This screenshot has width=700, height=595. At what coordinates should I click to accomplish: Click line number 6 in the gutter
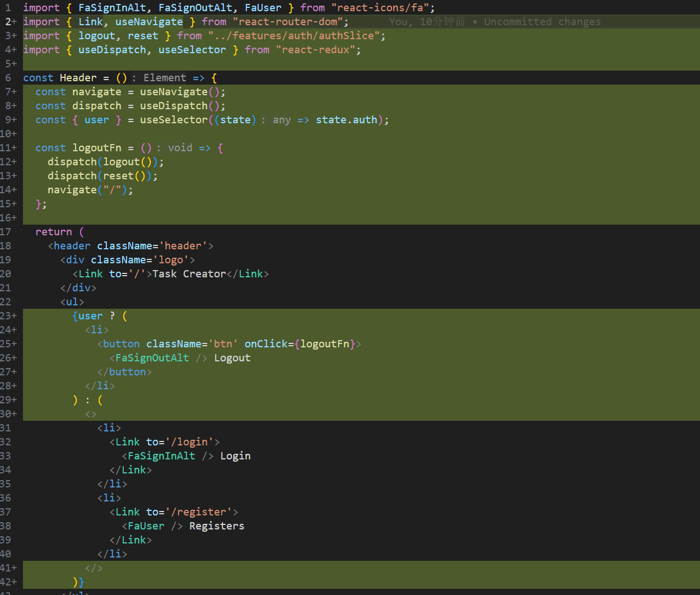8,78
